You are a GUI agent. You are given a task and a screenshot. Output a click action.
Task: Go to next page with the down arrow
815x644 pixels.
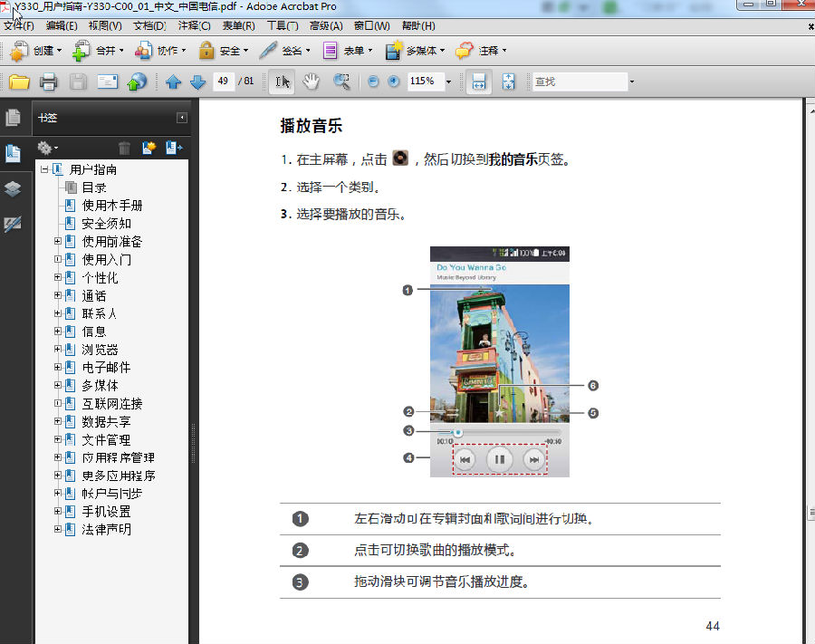pyautogui.click(x=198, y=82)
